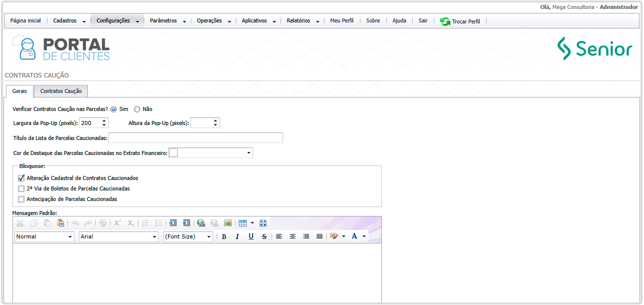Click the Undo arrow icon
The width and height of the screenshot is (644, 305).
[x=75, y=223]
